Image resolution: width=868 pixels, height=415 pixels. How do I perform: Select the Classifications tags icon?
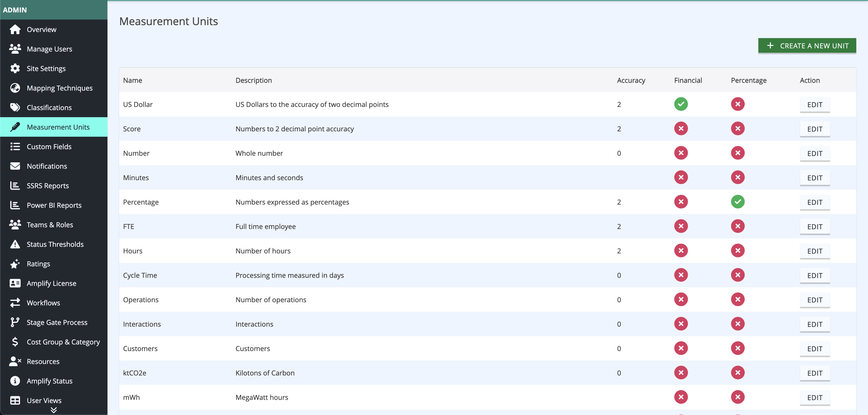click(15, 107)
